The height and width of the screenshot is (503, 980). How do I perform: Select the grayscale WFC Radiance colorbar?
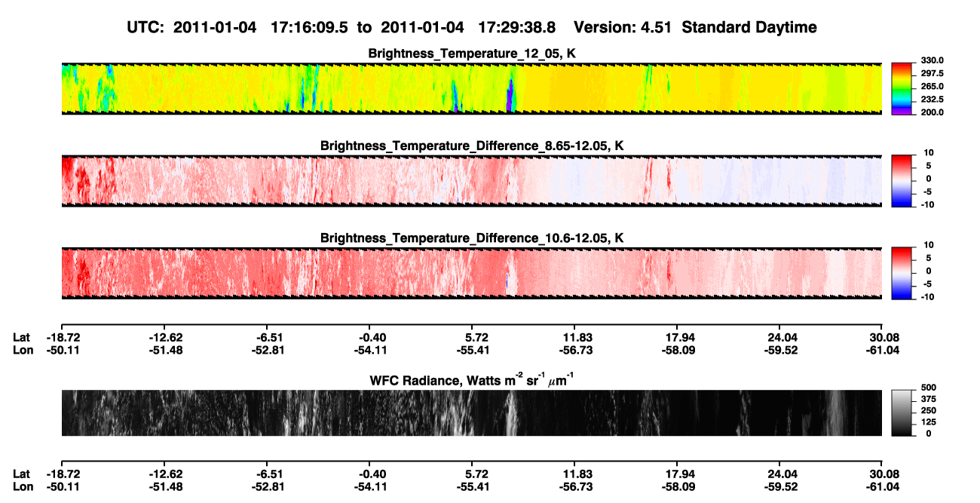(x=902, y=413)
